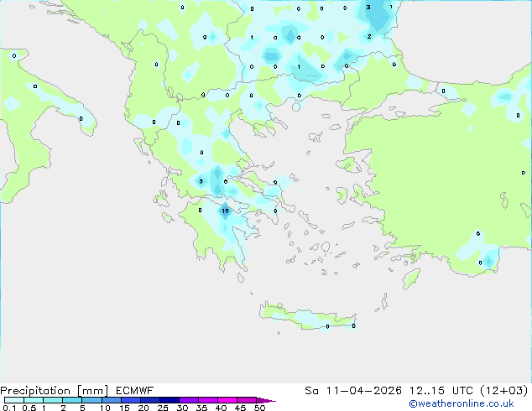
Task: Click the 'Sa 11-04-2026' date text
Action: 353,391
